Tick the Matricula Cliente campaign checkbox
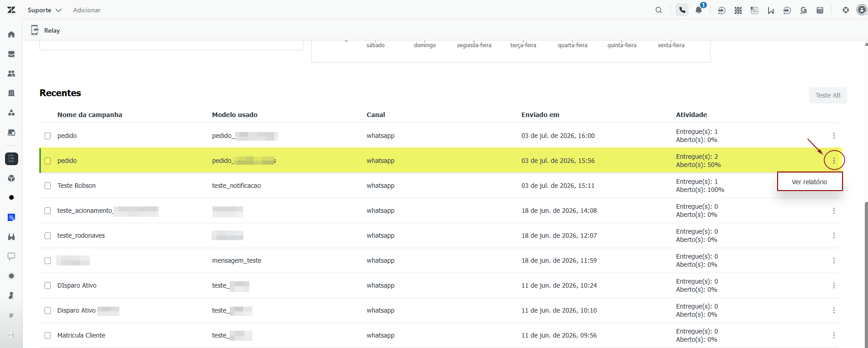Image resolution: width=868 pixels, height=348 pixels. (x=48, y=335)
